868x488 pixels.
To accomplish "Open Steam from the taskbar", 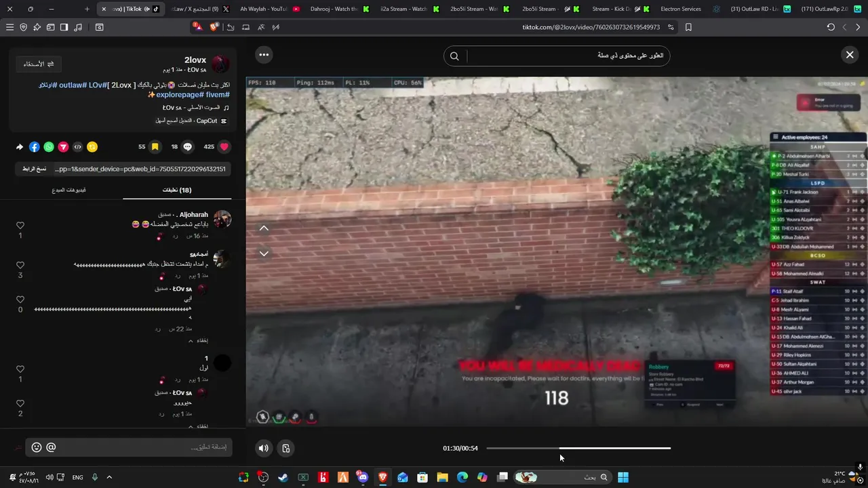I will [x=283, y=477].
